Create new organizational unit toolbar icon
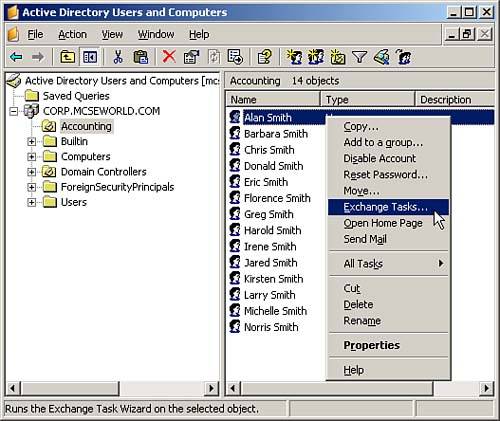This screenshot has width=500, height=421. tap(338, 57)
